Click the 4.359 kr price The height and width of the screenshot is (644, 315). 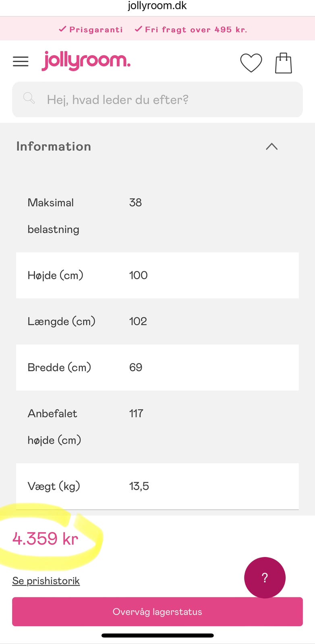tap(46, 539)
